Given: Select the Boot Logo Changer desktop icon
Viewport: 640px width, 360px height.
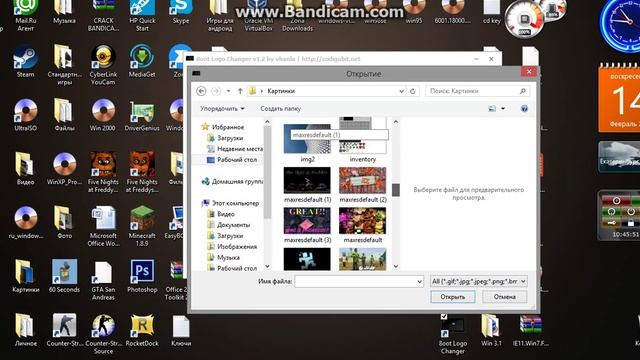Looking at the screenshot, I should click(452, 334).
